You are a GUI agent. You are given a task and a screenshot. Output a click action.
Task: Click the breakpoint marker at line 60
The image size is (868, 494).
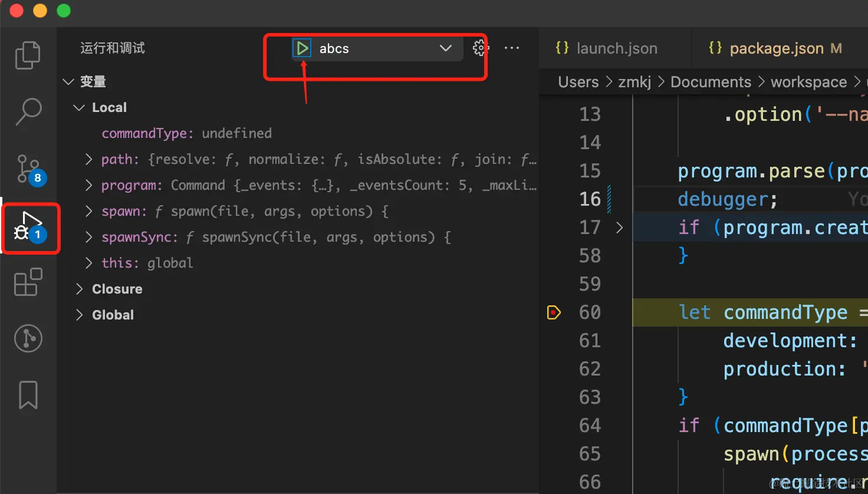point(554,312)
